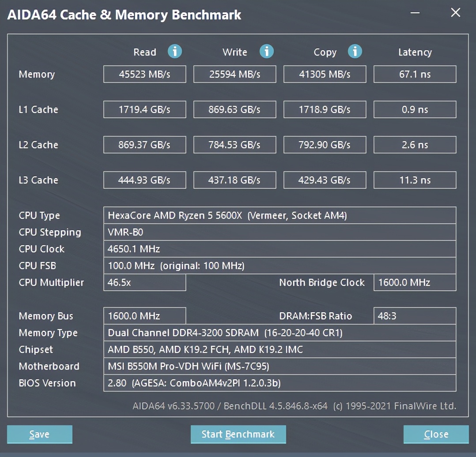Click the BIOS Version field

pyautogui.click(x=280, y=383)
